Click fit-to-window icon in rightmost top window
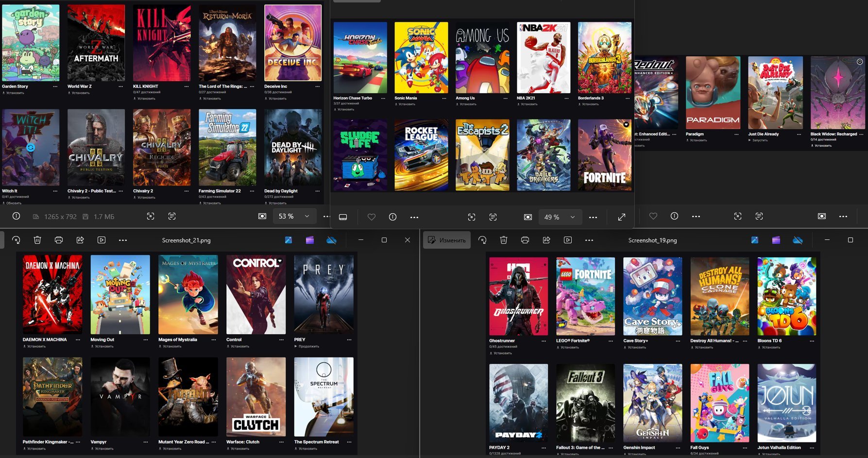868x458 pixels. [822, 216]
